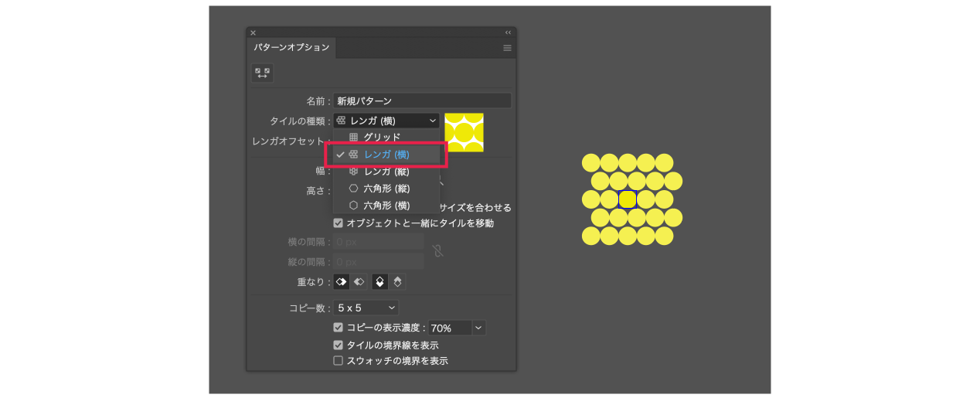Click the spacing link chain icon
The width and height of the screenshot is (980, 398).
[x=437, y=250]
